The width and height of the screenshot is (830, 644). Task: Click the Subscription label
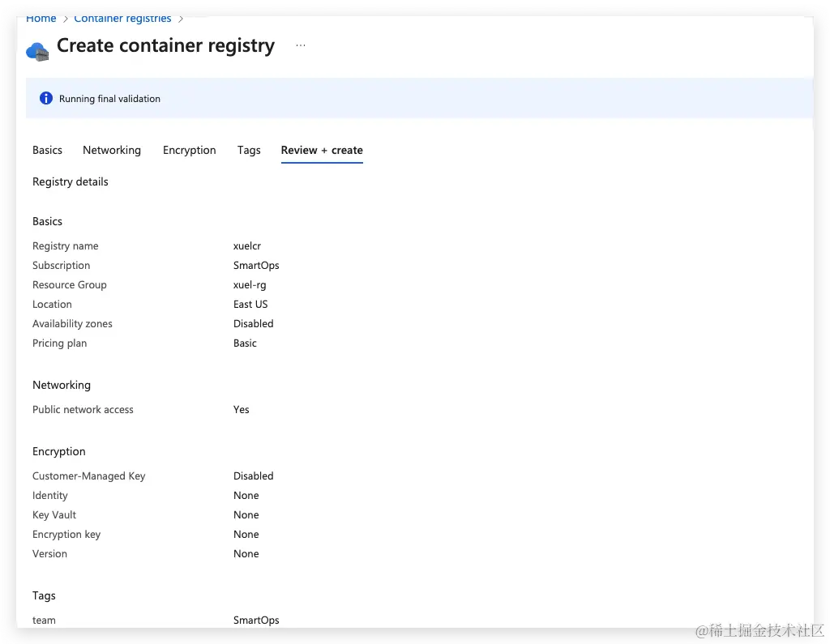[61, 265]
